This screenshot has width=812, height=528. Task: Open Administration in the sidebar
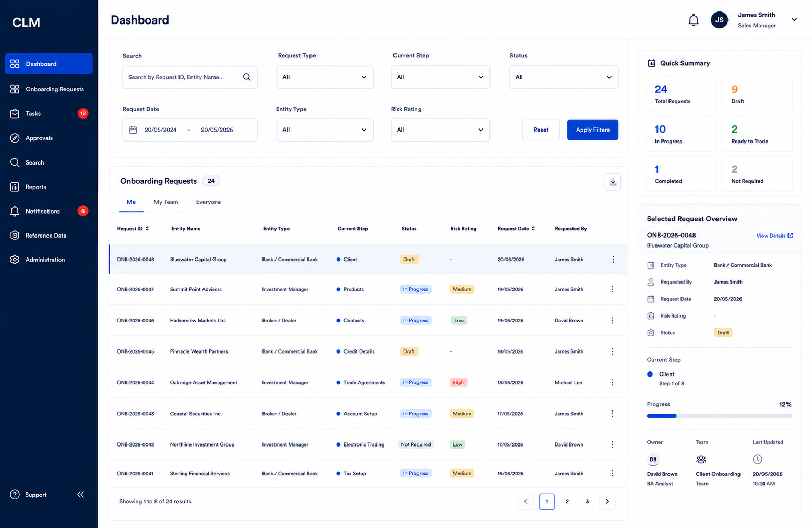49,260
